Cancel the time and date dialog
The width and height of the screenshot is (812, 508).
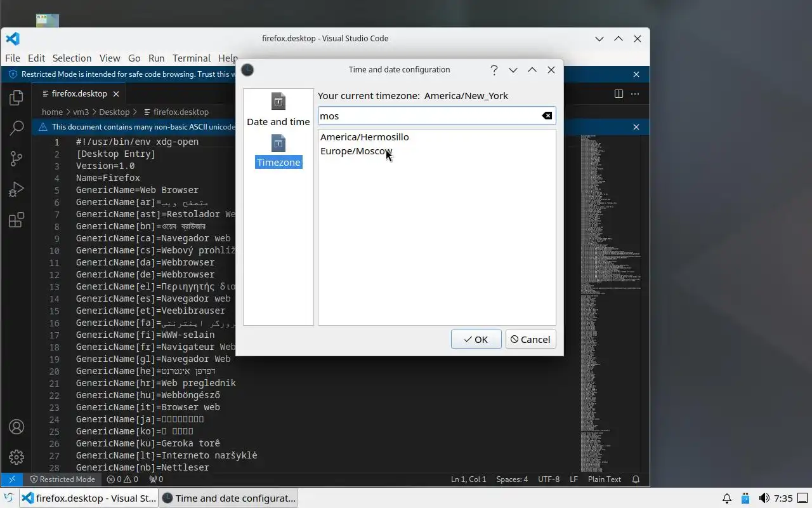(x=530, y=339)
